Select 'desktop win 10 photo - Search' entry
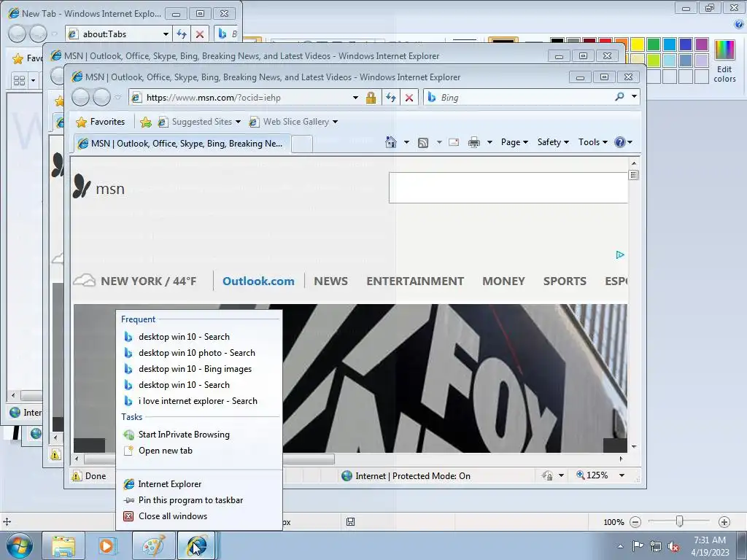 click(x=198, y=353)
